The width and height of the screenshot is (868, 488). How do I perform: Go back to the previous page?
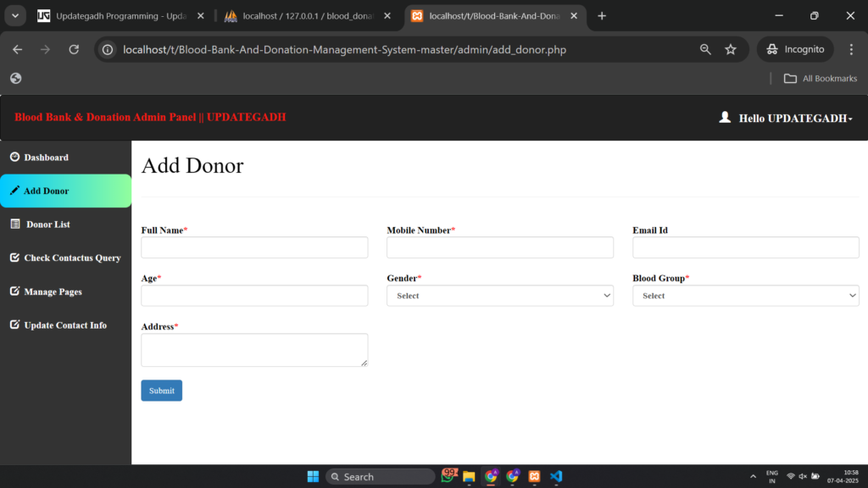pos(18,50)
